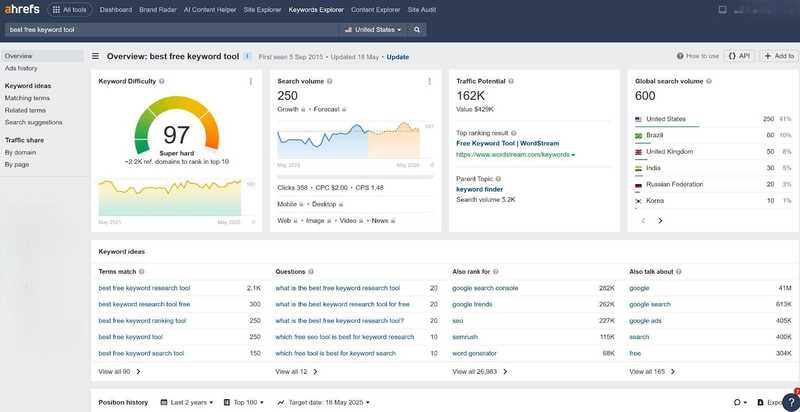Open the hamburger menu beside Overview title

tap(95, 56)
